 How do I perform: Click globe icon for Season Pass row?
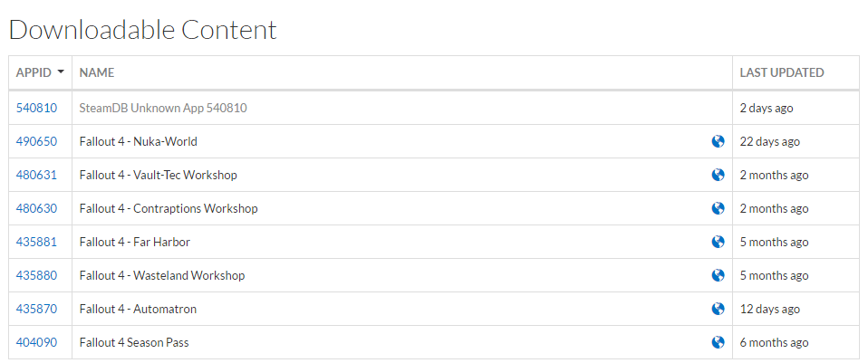pyautogui.click(x=718, y=342)
